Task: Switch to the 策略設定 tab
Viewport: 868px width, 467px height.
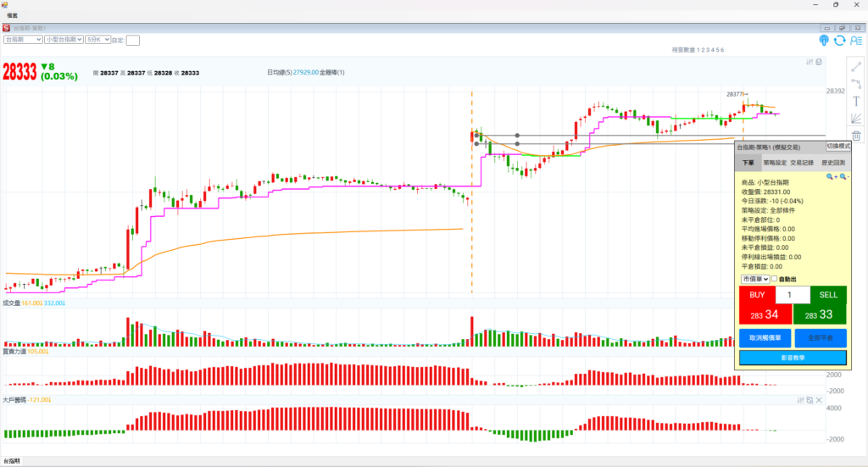Action: tap(774, 162)
